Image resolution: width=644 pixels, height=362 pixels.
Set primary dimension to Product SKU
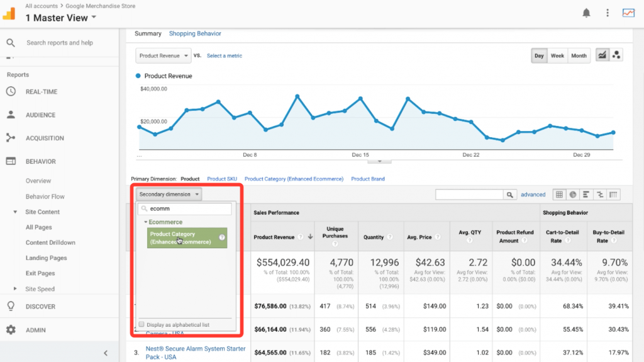pos(222,179)
